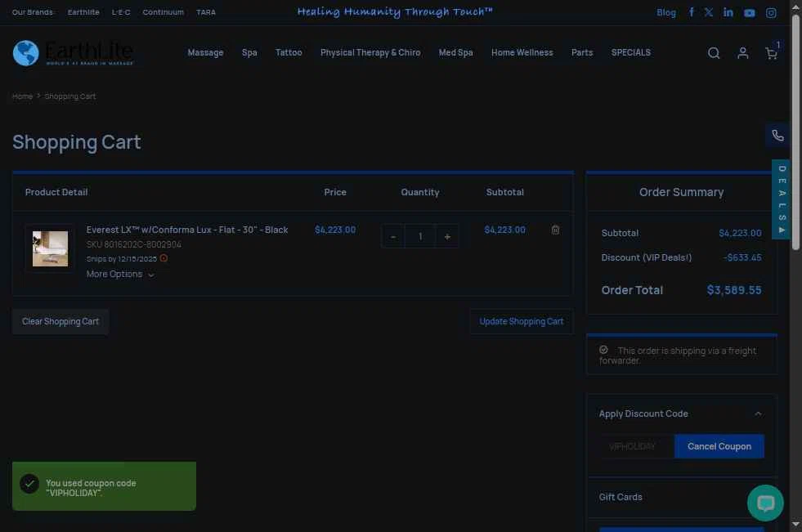This screenshot has width=802, height=532.
Task: Click the VIPHOLIDAY coupon code field
Action: pyautogui.click(x=637, y=447)
